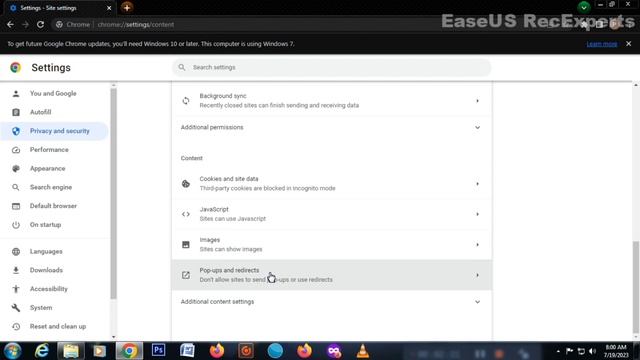The width and height of the screenshot is (640, 360).
Task: Click the volume speaker tray icon
Action: pos(593,351)
